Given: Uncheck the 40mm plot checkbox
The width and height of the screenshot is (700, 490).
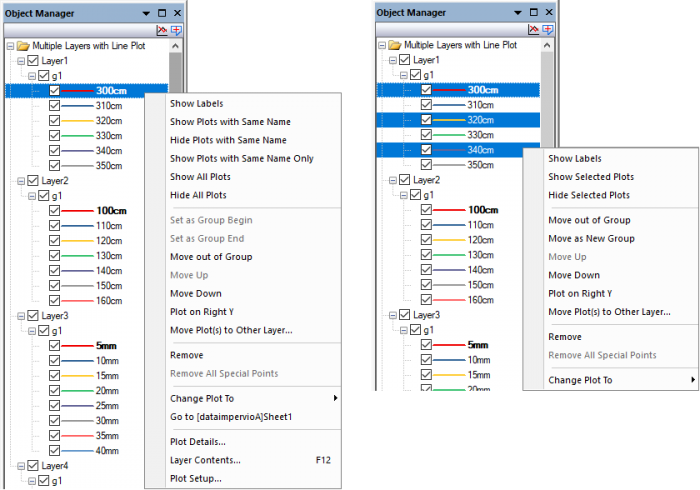Looking at the screenshot, I should (54, 450).
